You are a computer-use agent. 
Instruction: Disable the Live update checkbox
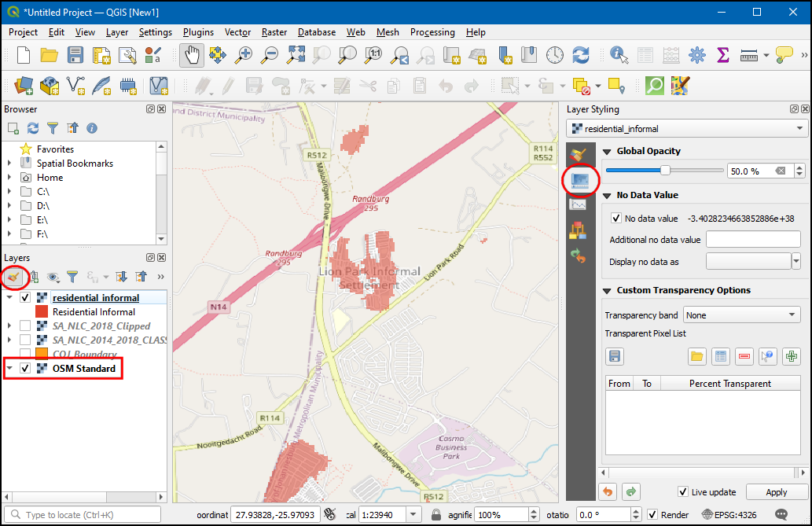pos(683,492)
